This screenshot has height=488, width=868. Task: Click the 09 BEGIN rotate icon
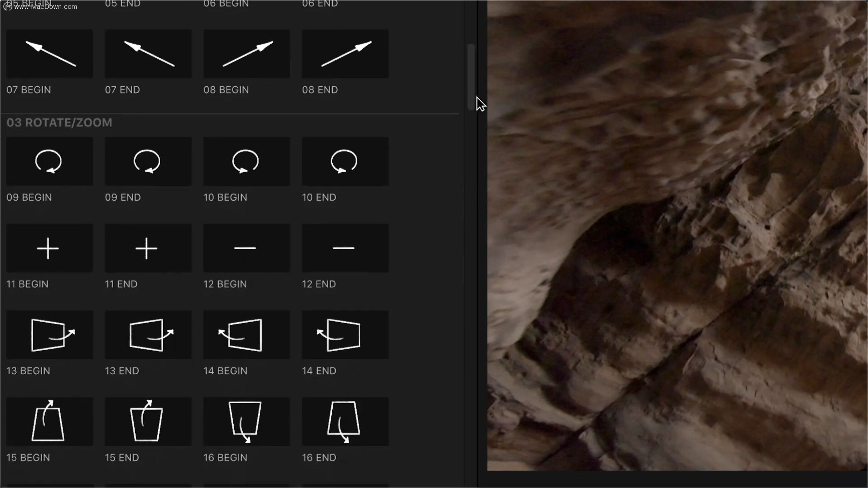coord(50,161)
